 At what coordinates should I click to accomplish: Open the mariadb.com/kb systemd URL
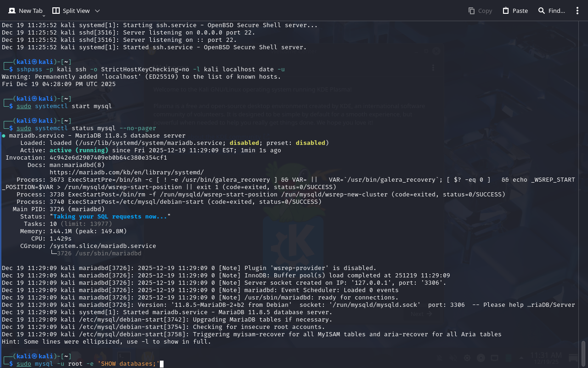pyautogui.click(x=126, y=172)
